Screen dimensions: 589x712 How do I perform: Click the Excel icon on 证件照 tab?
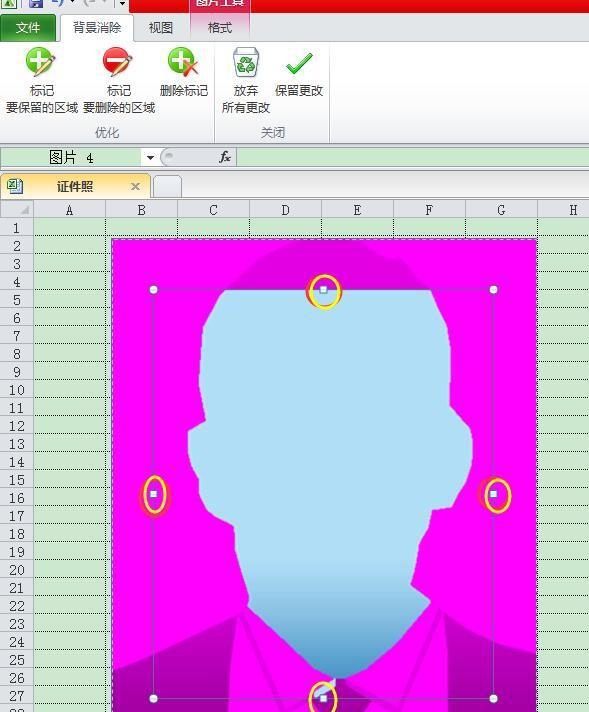click(15, 186)
